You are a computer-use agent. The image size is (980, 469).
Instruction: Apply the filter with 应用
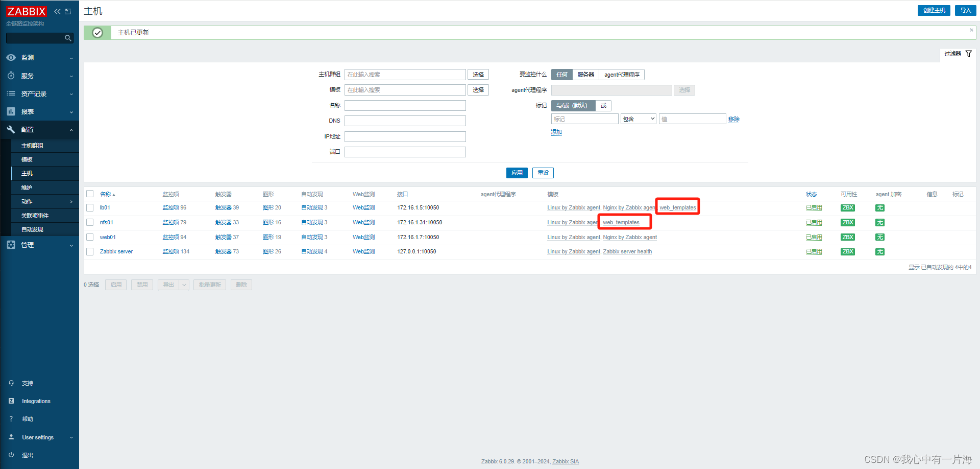click(517, 173)
